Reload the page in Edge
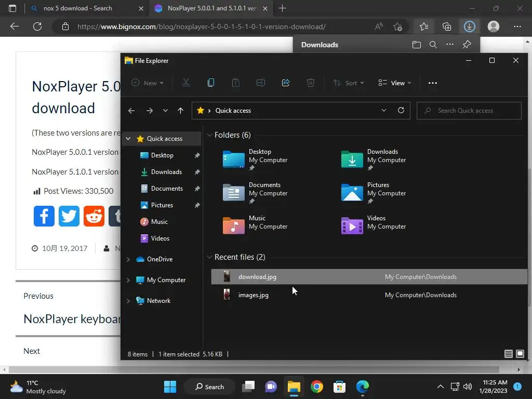Viewport: 532px width, 399px height. point(37,26)
